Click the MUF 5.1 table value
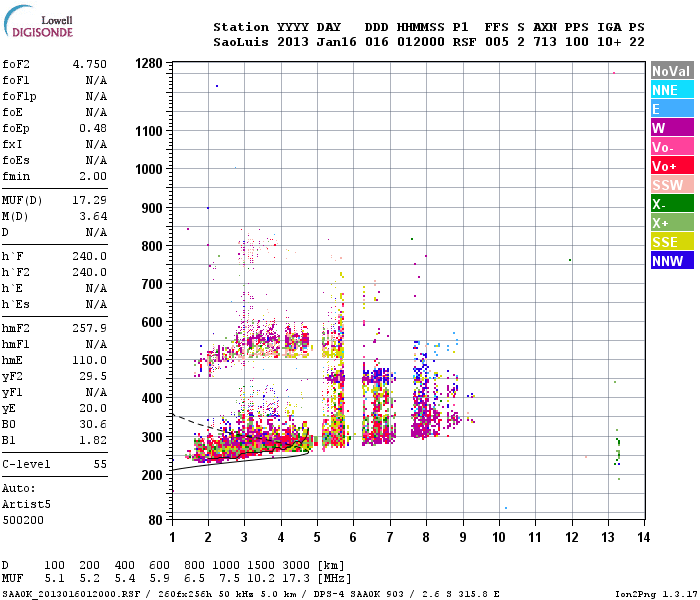The image size is (700, 600). click(x=54, y=579)
